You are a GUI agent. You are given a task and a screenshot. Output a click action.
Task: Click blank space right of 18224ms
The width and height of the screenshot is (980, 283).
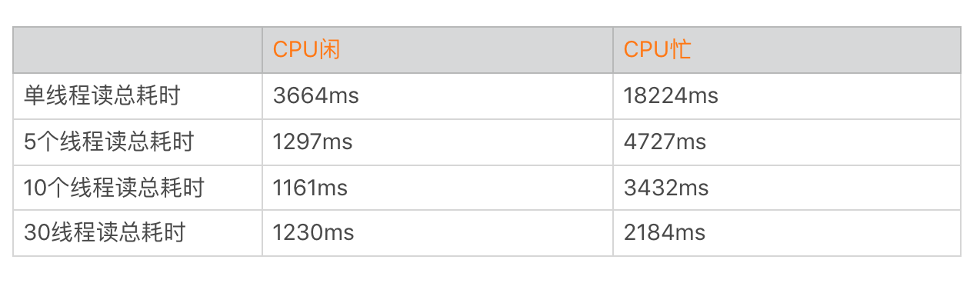click(x=838, y=96)
